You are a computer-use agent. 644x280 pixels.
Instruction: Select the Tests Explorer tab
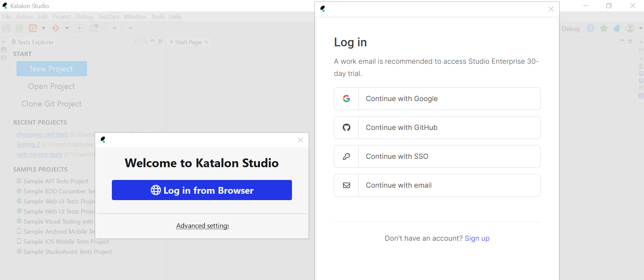[x=33, y=42]
